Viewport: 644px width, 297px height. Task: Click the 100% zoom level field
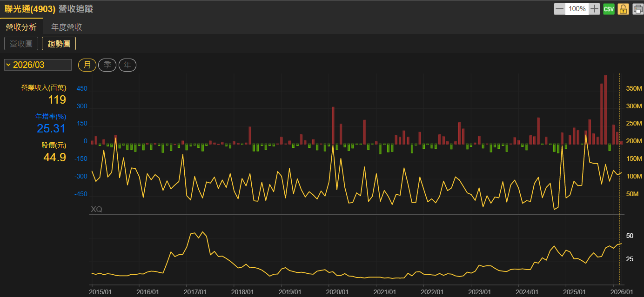click(x=577, y=9)
